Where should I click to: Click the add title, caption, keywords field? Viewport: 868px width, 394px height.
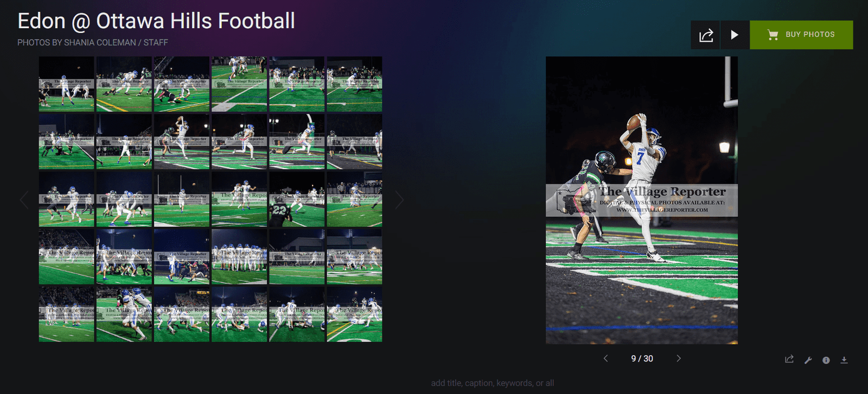coord(492,383)
